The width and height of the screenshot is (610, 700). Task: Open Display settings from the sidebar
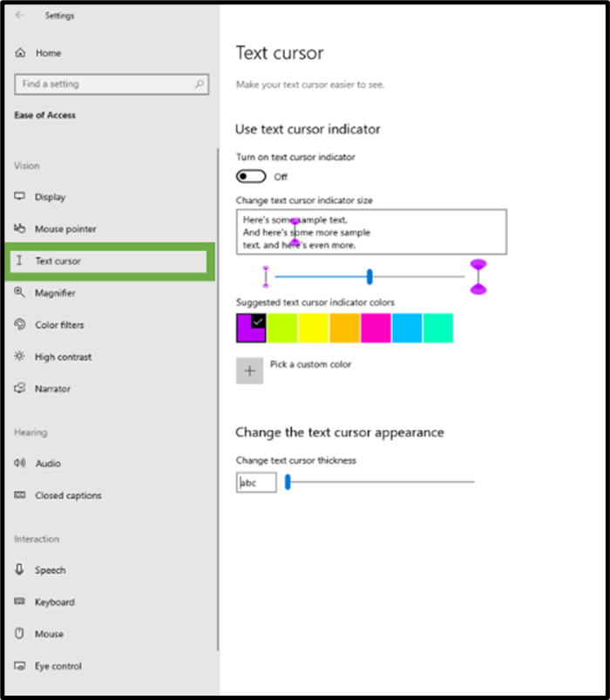[50, 197]
